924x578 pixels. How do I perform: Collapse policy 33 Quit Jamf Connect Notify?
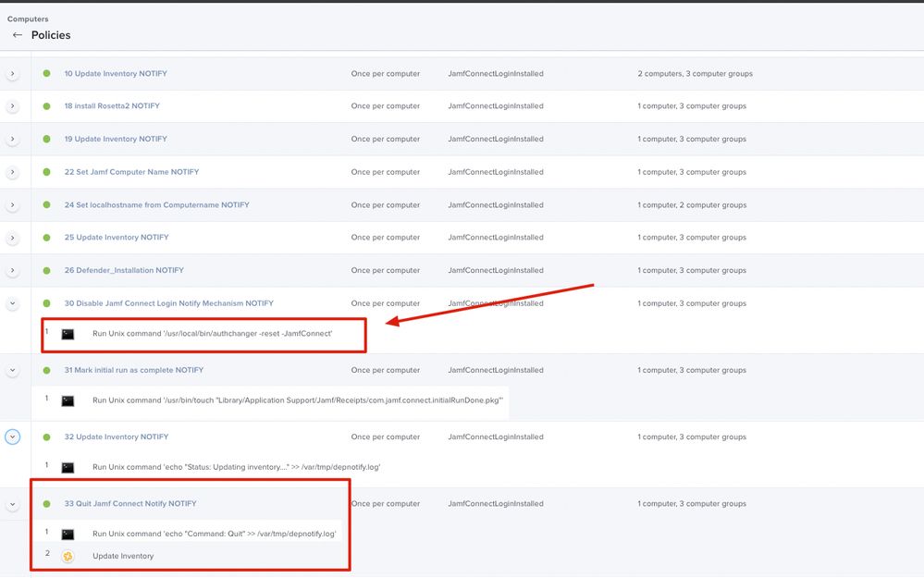[12, 504]
